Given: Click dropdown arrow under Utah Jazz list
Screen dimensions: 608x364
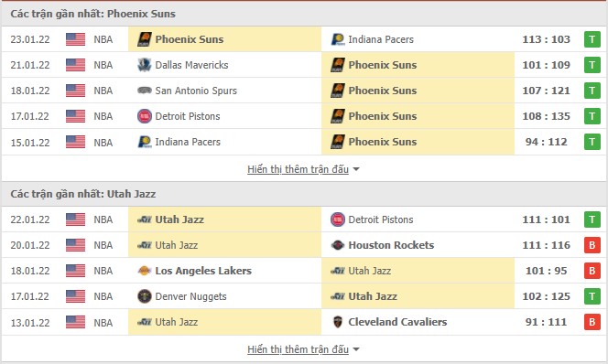Looking at the screenshot, I should coord(356,349).
